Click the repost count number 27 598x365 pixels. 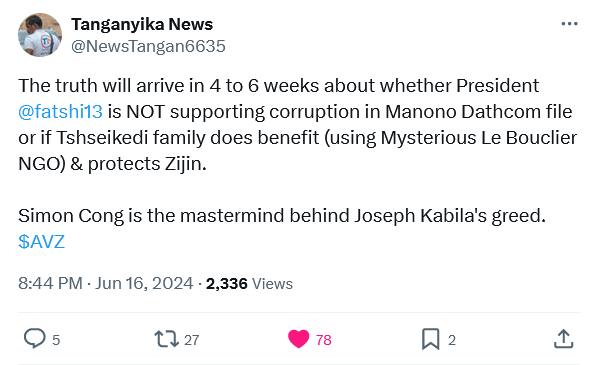pos(191,340)
